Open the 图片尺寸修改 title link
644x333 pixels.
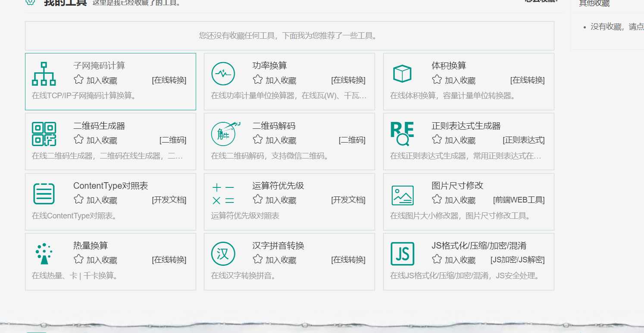click(x=458, y=186)
